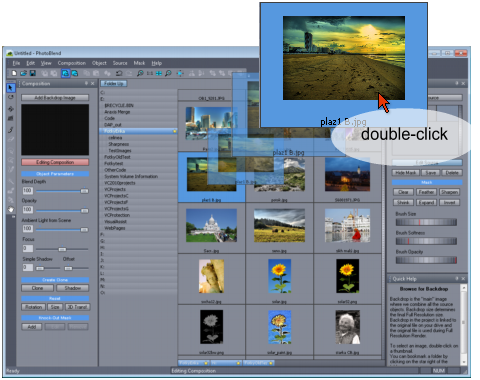The image size is (480, 380).
Task: Pin the Composition panel
Action: tap(86, 83)
